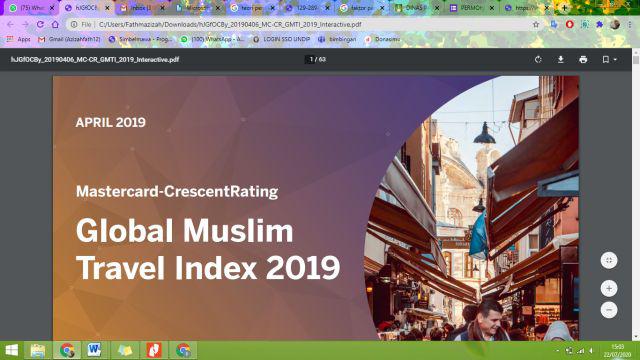Open a new browser tab
This screenshot has height=360, width=640.
[564, 8]
